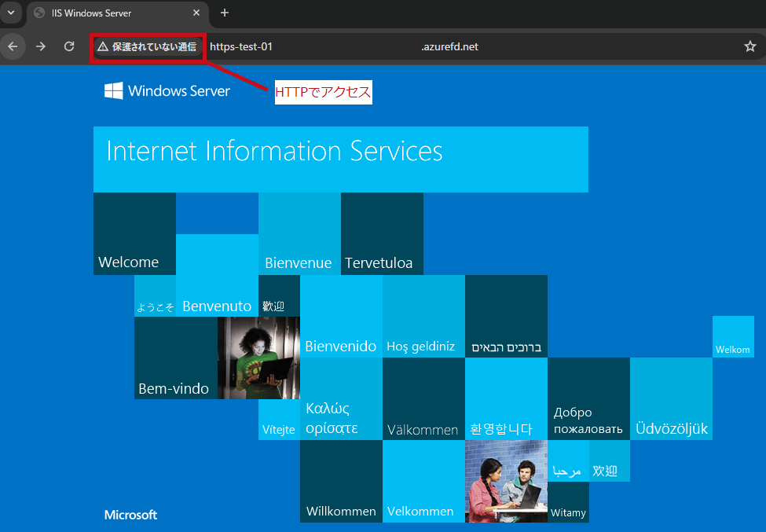
Task: Click the Benvenuto tile
Action: click(x=217, y=275)
